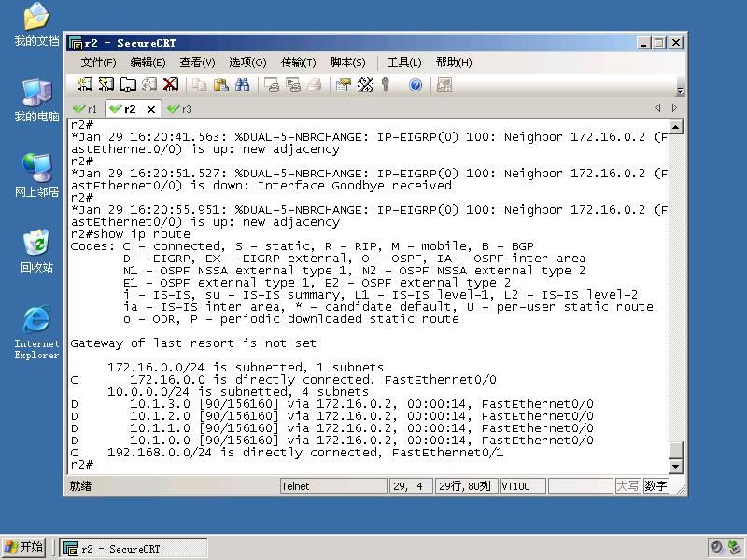Image resolution: width=747 pixels, height=560 pixels.
Task: Click the Connect in Tab icon
Action: 128,85
